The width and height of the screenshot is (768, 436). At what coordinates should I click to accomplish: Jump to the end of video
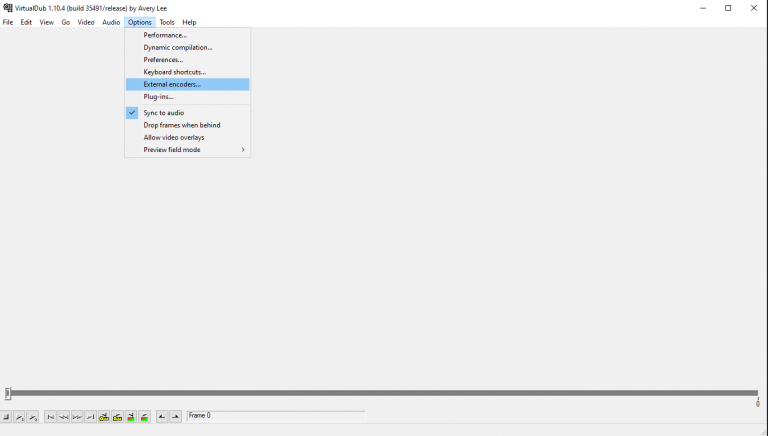point(91,417)
